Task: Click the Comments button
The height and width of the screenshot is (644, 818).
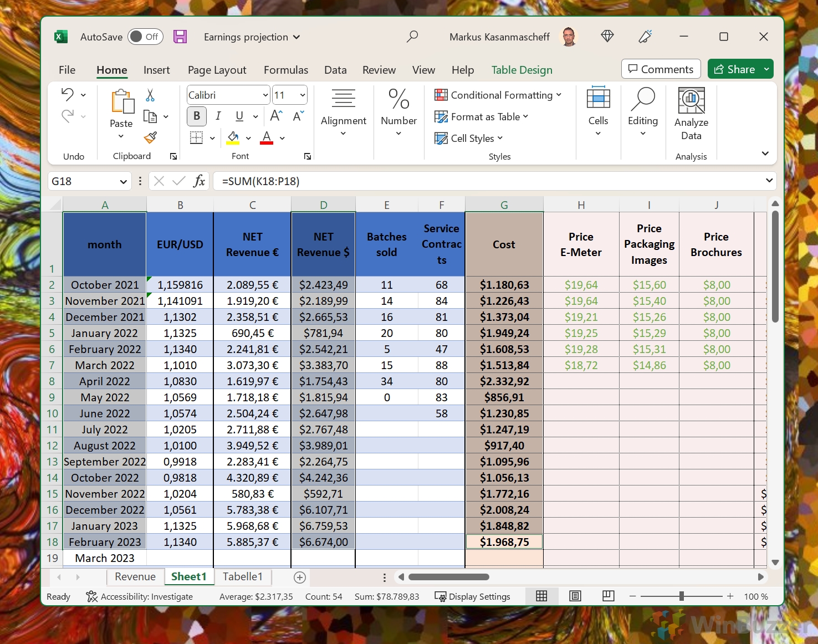Action: pos(661,69)
